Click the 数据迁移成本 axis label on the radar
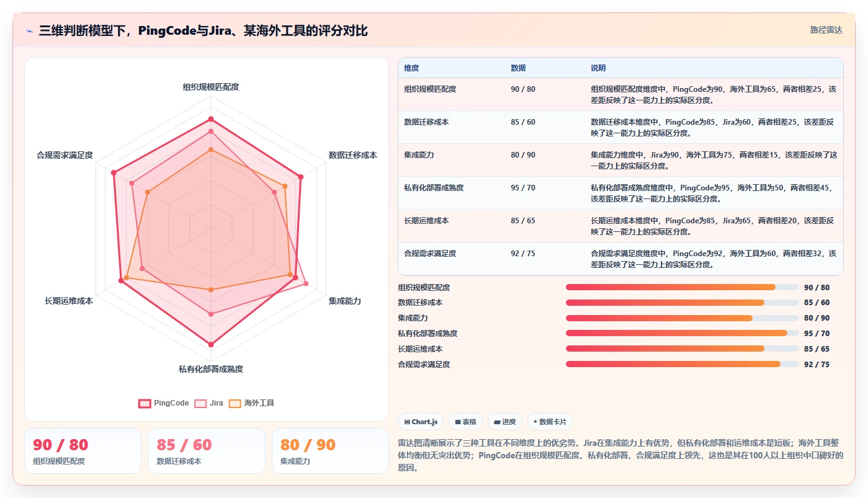Screen dimensions: 868x498 pos(353,155)
